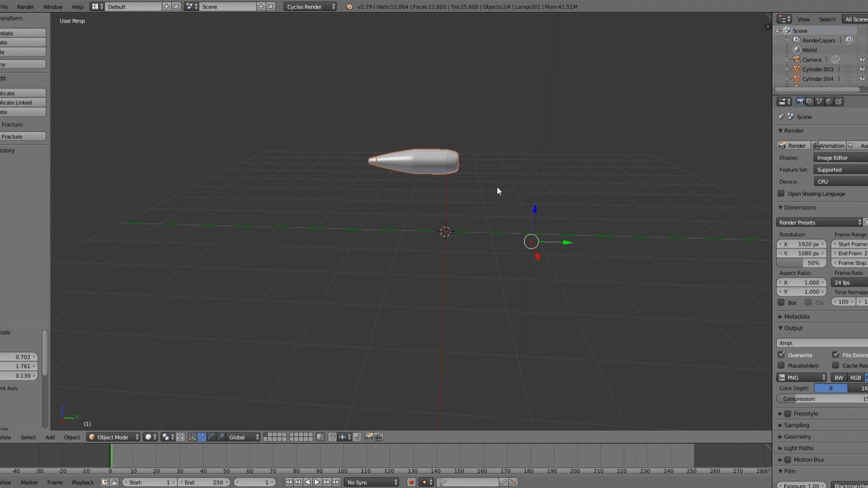This screenshot has height=488, width=868.
Task: Click the Fracture button in tool shelf
Action: pyautogui.click(x=23, y=136)
